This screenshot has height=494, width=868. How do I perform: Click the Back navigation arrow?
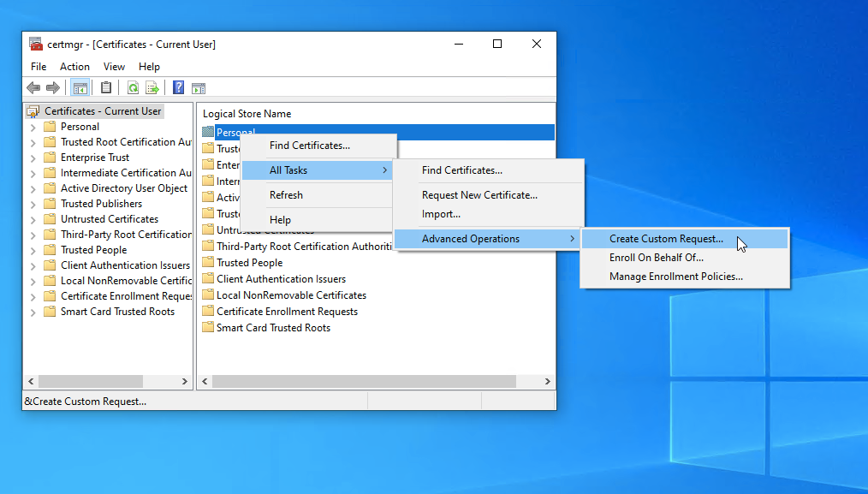pos(33,86)
